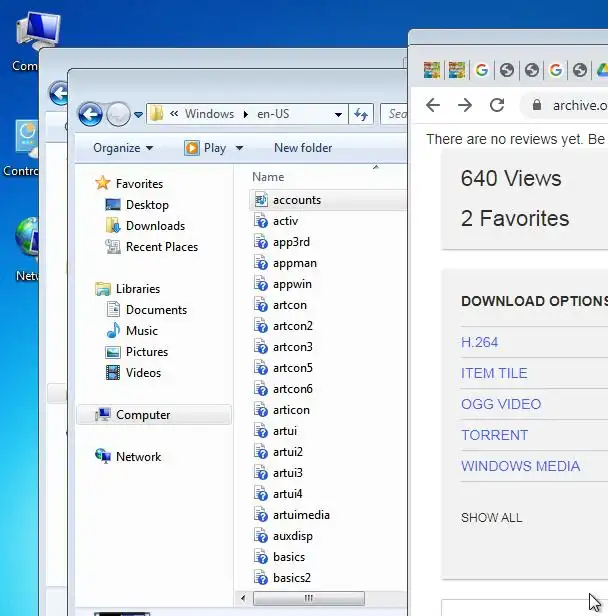Select the artui help file icon

pyautogui.click(x=261, y=431)
